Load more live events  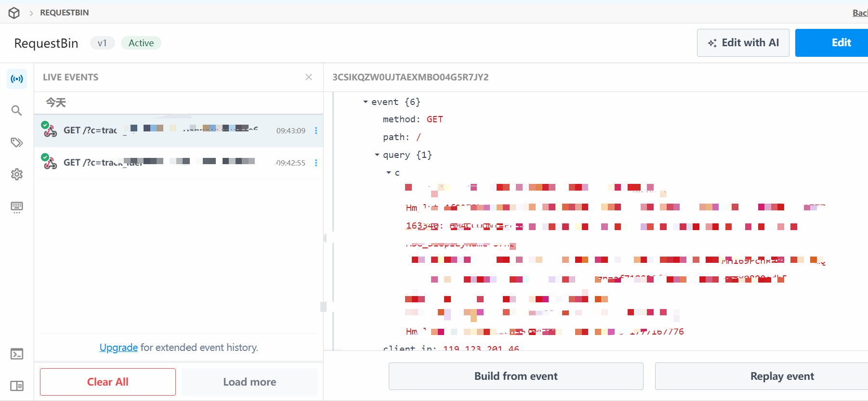[250, 382]
